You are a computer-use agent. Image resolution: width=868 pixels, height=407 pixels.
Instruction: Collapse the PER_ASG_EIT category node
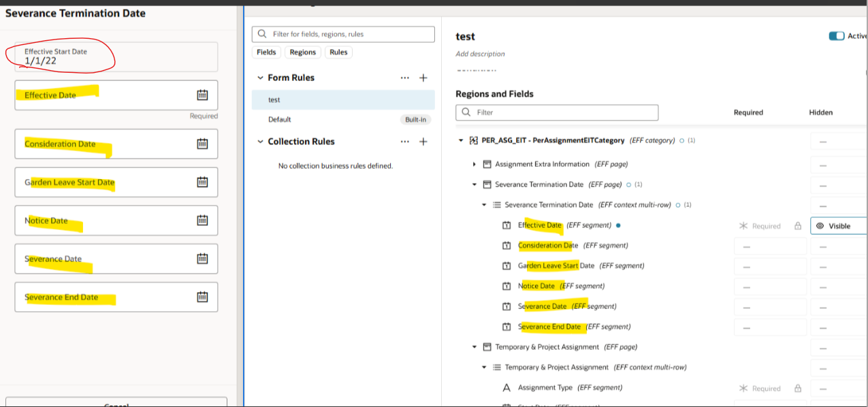click(x=462, y=140)
